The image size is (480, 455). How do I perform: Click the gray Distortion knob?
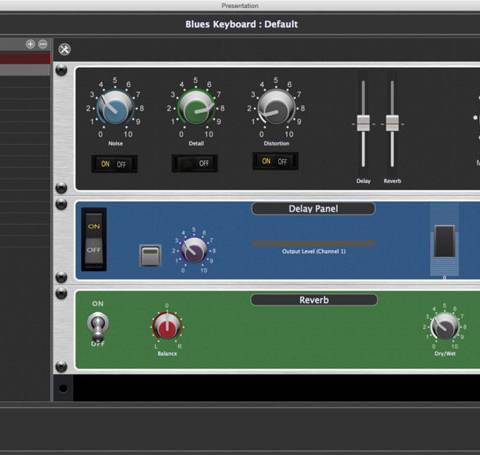276,107
